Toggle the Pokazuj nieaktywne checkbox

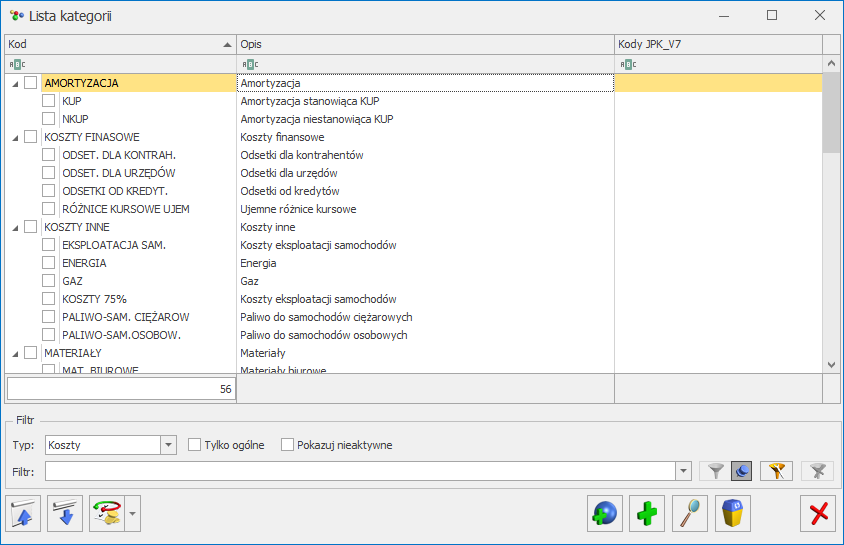click(x=288, y=445)
